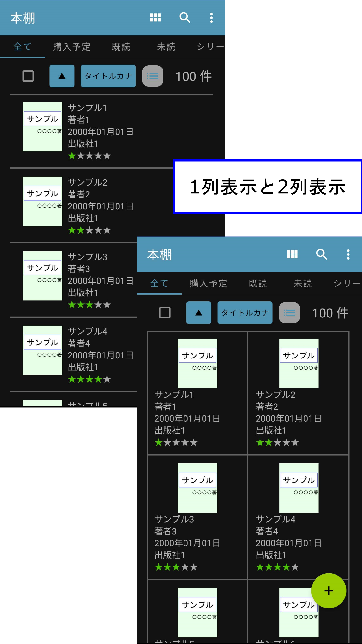This screenshot has height=644, width=362.
Task: Click 本棚 title in lower-right screen
Action: coord(159,255)
